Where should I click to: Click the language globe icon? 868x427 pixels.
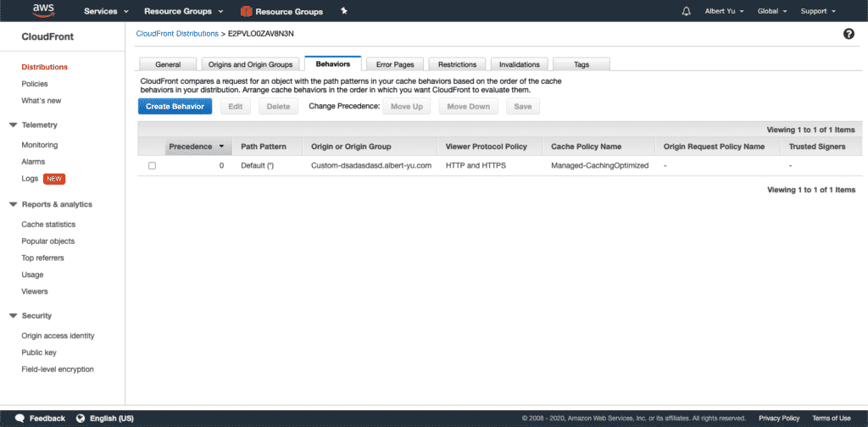tap(81, 419)
